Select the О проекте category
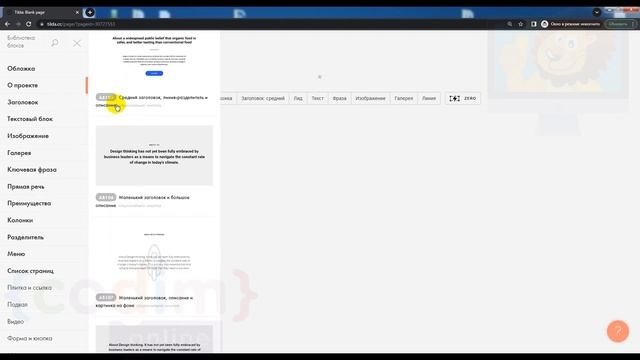Viewport: 640px width, 360px height. [x=22, y=85]
